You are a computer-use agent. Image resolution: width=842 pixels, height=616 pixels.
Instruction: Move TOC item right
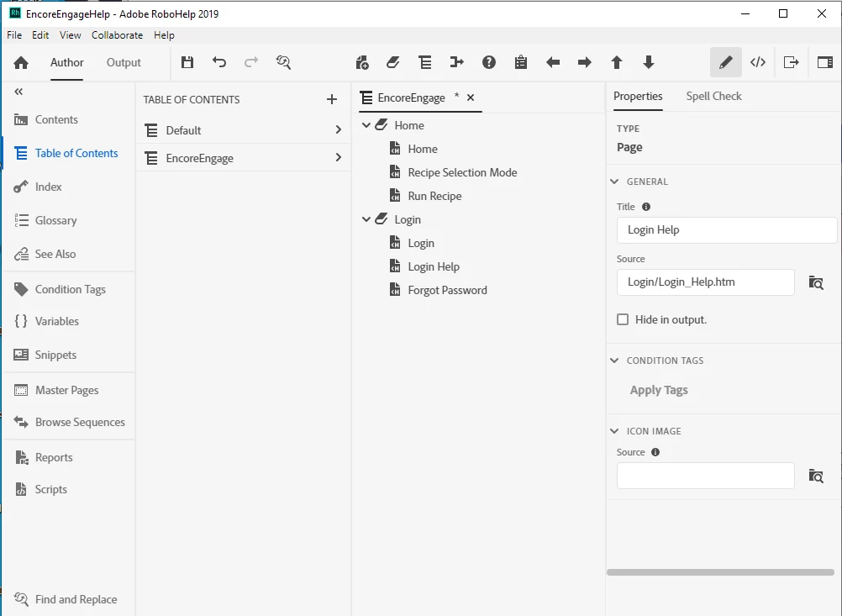point(584,62)
